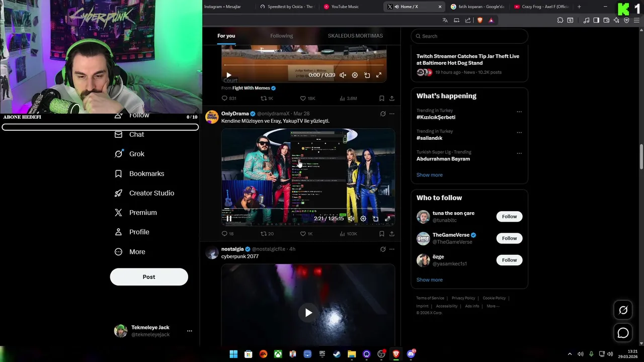The height and width of the screenshot is (362, 644).
Task: Enter fullscreen on Fight With Memes video
Action: [379, 75]
